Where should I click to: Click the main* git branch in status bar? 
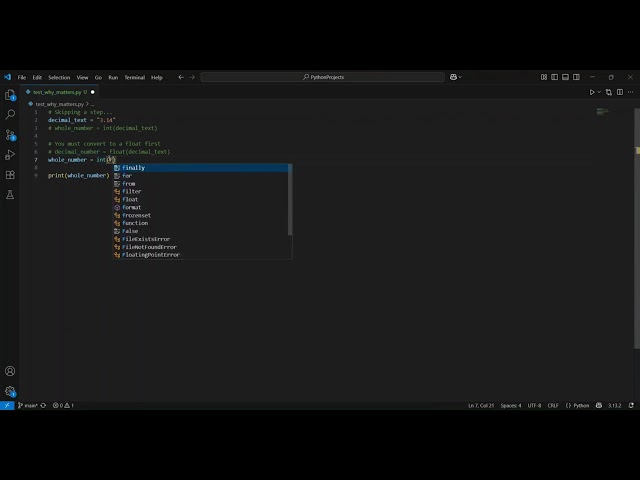coord(27,405)
